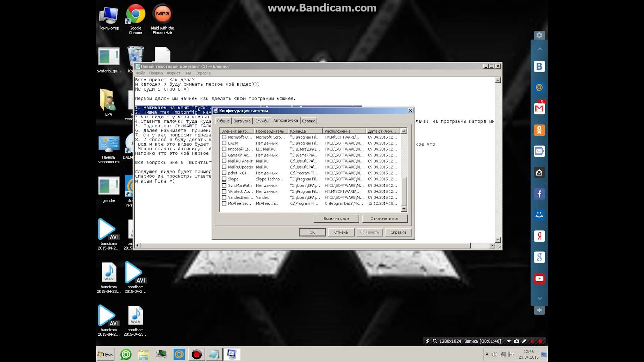Open Facebook icon in sidebar

click(539, 194)
